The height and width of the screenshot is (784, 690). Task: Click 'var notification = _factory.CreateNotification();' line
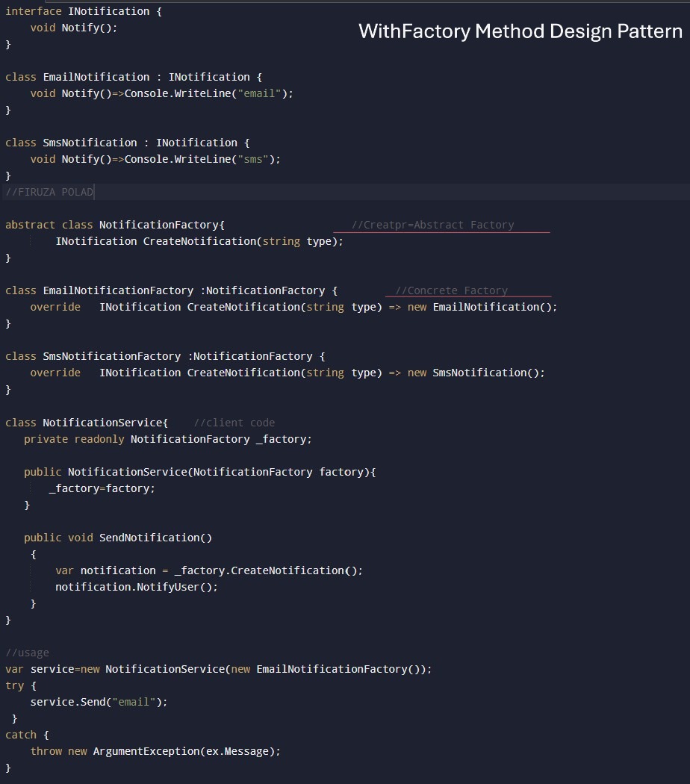coord(209,570)
